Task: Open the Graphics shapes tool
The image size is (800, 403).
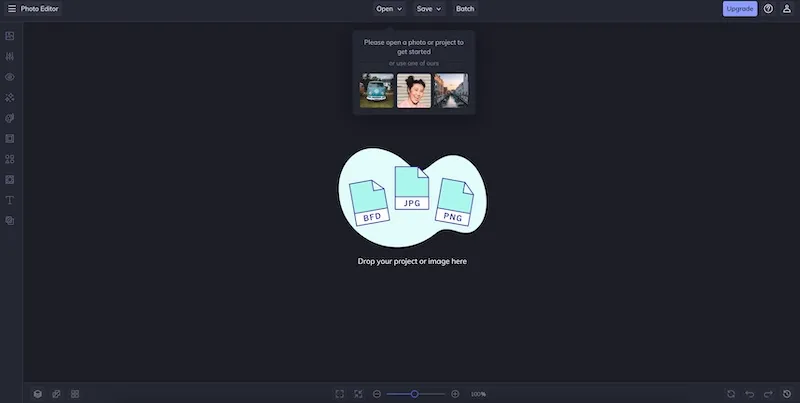Action: [x=10, y=159]
